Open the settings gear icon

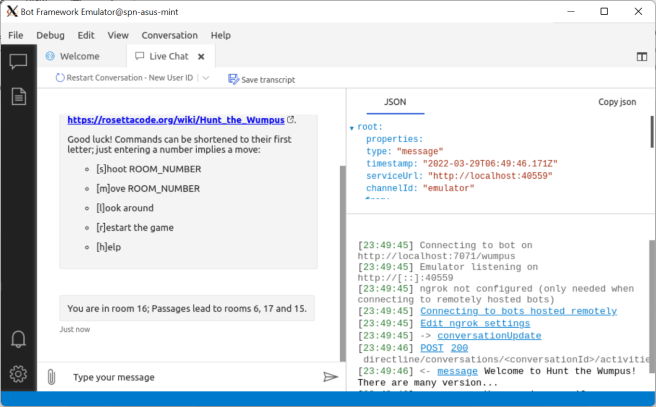click(x=18, y=374)
